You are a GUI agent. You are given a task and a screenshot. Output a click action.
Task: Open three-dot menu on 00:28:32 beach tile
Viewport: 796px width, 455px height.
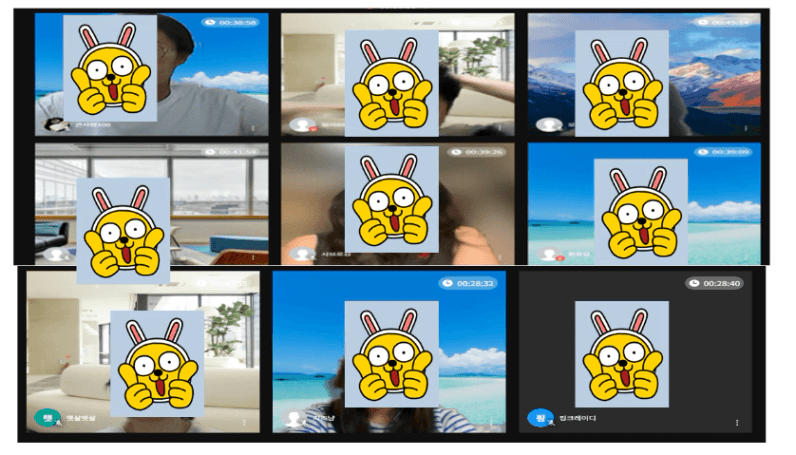tap(491, 422)
